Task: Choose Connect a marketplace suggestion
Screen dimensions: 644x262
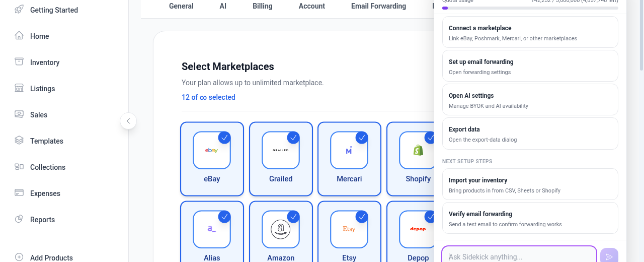Action: pos(530,33)
